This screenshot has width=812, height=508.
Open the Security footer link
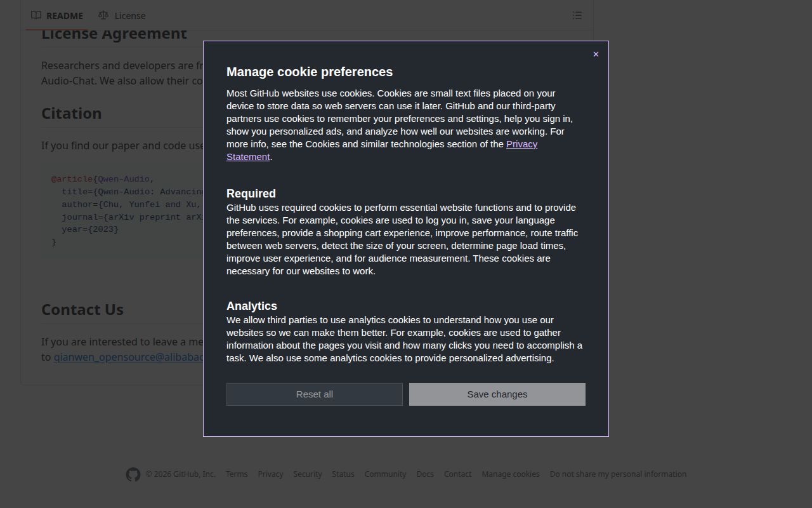308,474
